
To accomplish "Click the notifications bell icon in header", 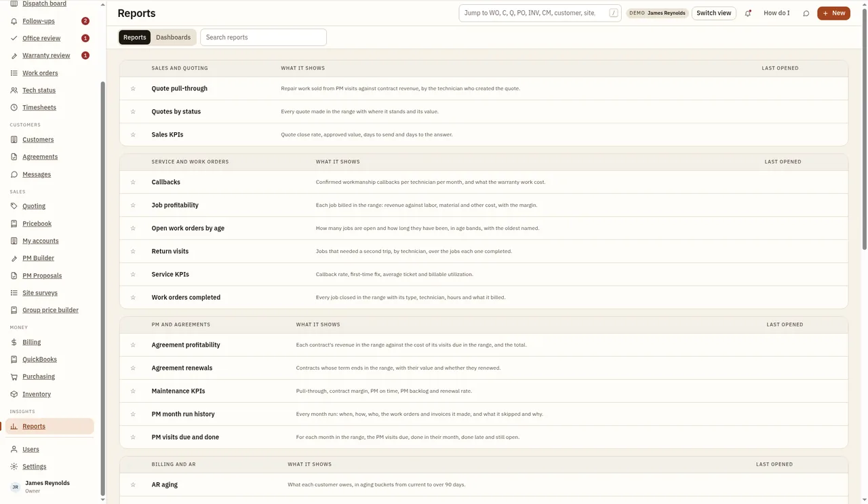I will pyautogui.click(x=748, y=13).
